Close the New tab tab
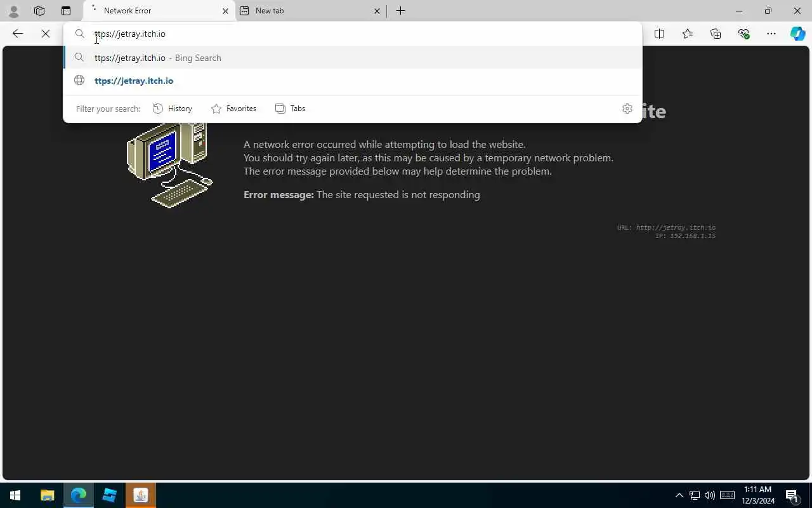Image resolution: width=812 pixels, height=508 pixels. 377,11
